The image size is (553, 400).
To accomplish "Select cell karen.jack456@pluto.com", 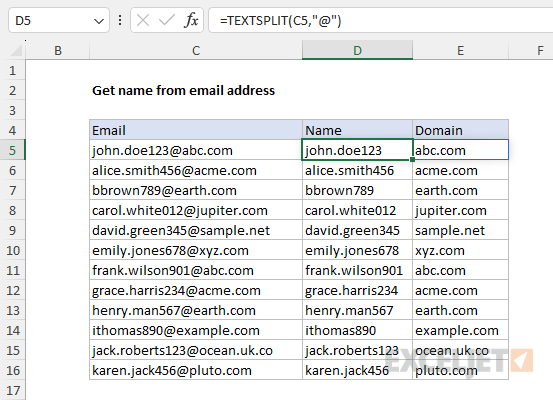I will 196,370.
